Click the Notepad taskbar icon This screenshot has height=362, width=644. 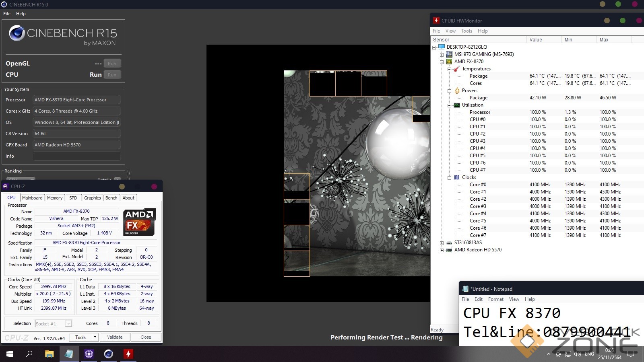(x=69, y=354)
